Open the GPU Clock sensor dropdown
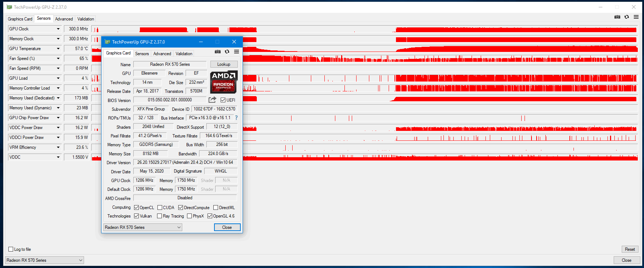 tap(58, 29)
